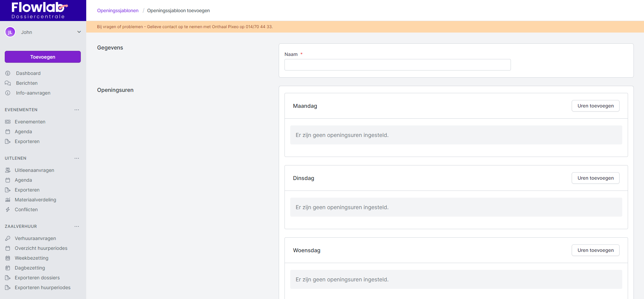Follow the Openingssjablonen breadcrumb link

click(118, 11)
